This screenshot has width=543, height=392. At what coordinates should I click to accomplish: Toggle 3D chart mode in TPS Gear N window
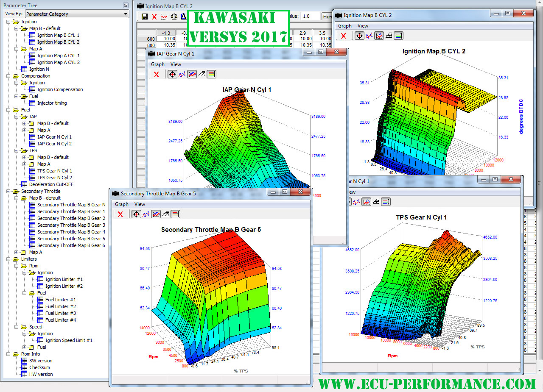pyautogui.click(x=367, y=202)
